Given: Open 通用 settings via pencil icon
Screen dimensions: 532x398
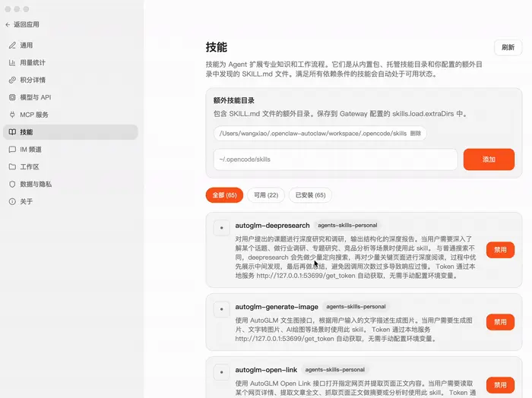Looking at the screenshot, I should tap(12, 45).
